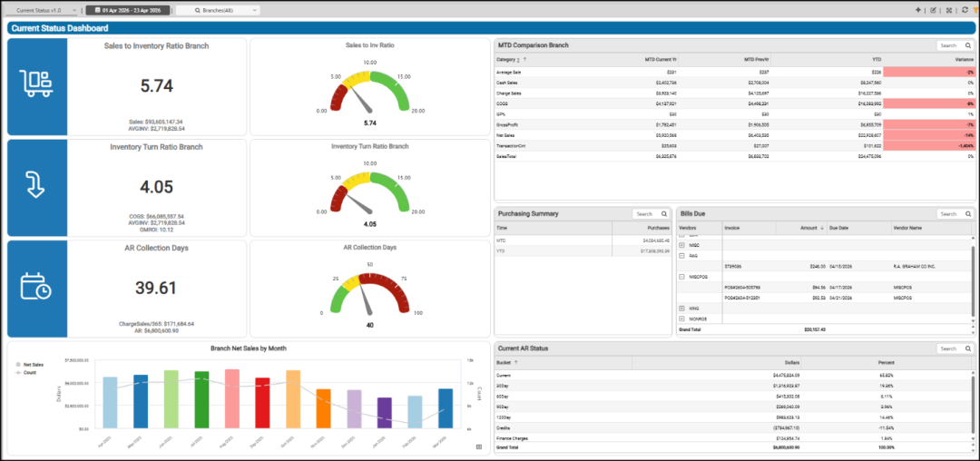980x461 pixels.
Task: Open the date range picker button
Action: 128,11
